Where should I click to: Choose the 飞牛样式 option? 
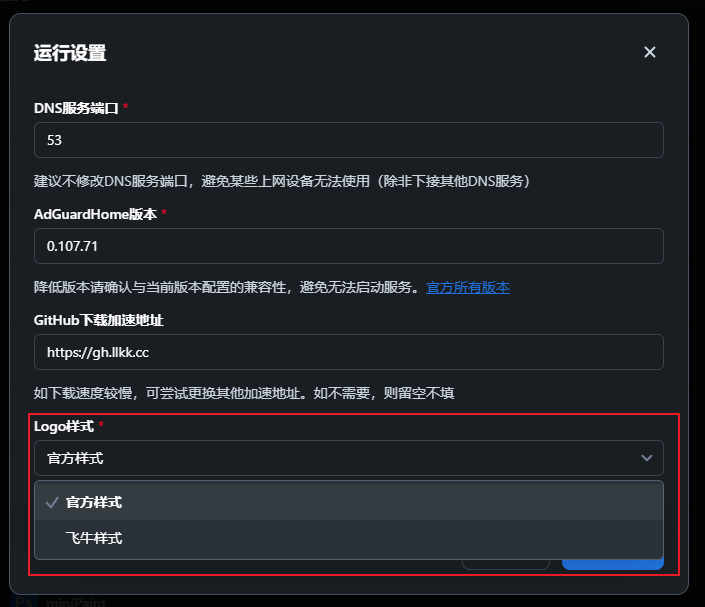348,538
